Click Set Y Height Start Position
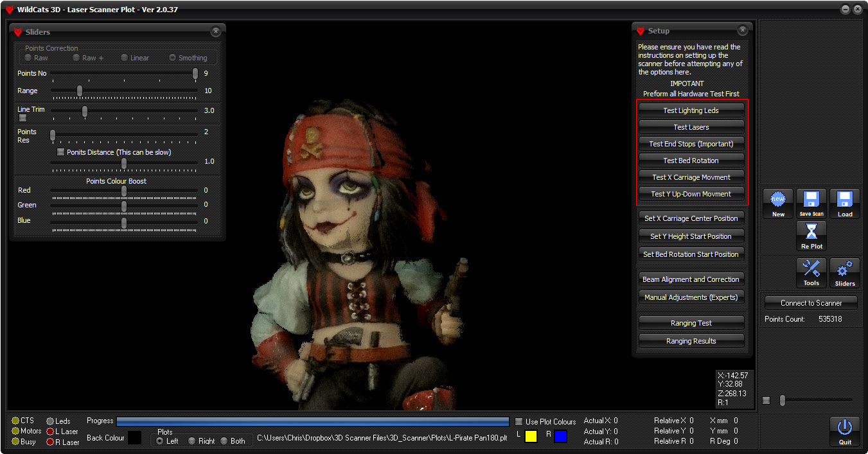868x454 pixels. click(691, 236)
